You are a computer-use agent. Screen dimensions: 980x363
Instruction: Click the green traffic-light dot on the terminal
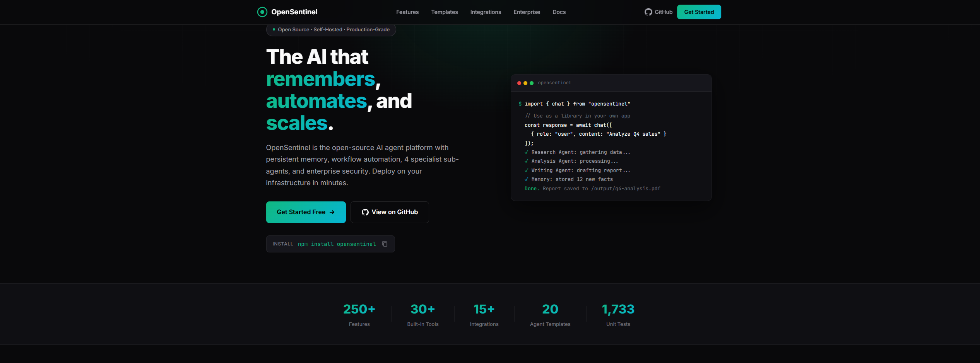pos(532,83)
